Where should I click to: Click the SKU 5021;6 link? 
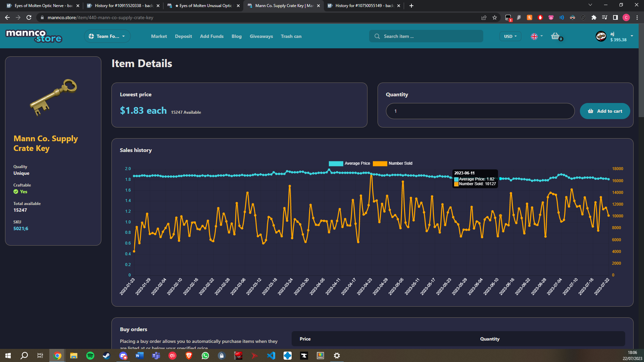21,228
